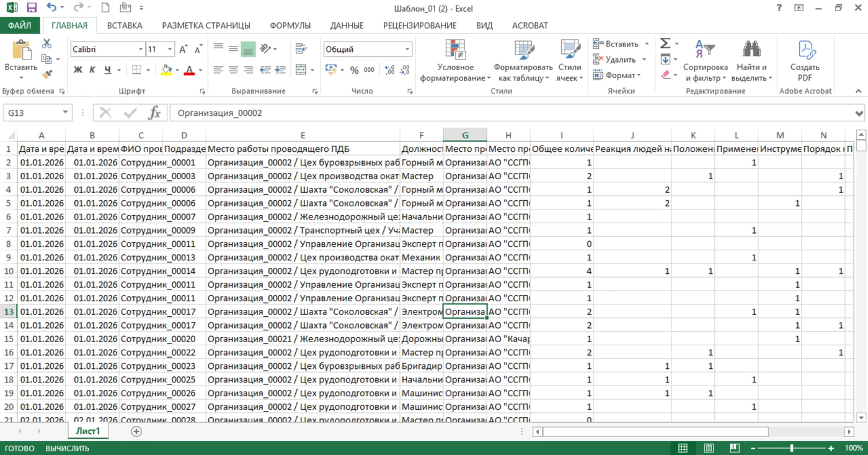The width and height of the screenshot is (868, 455).
Task: Click the Clear eraser icon in editing group
Action: point(665,74)
